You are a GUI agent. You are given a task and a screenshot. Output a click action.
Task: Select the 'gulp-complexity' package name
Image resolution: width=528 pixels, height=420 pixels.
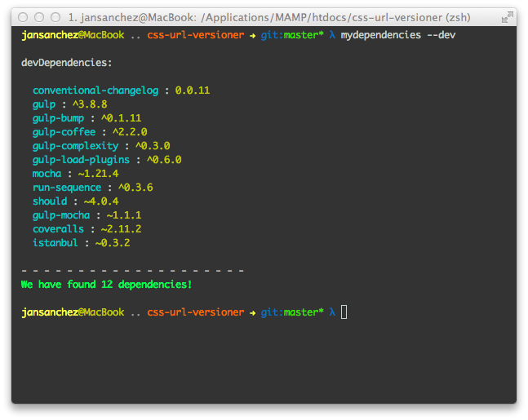(x=75, y=146)
